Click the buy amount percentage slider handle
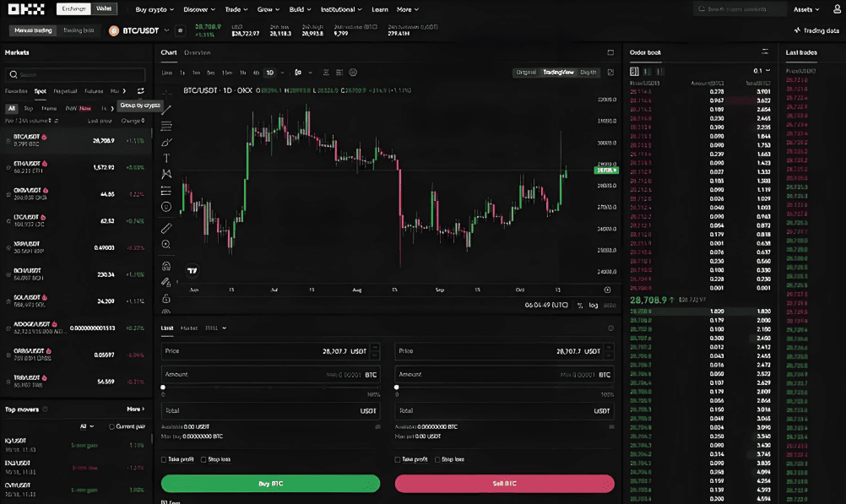Viewport: 846px width, 504px height. [163, 387]
